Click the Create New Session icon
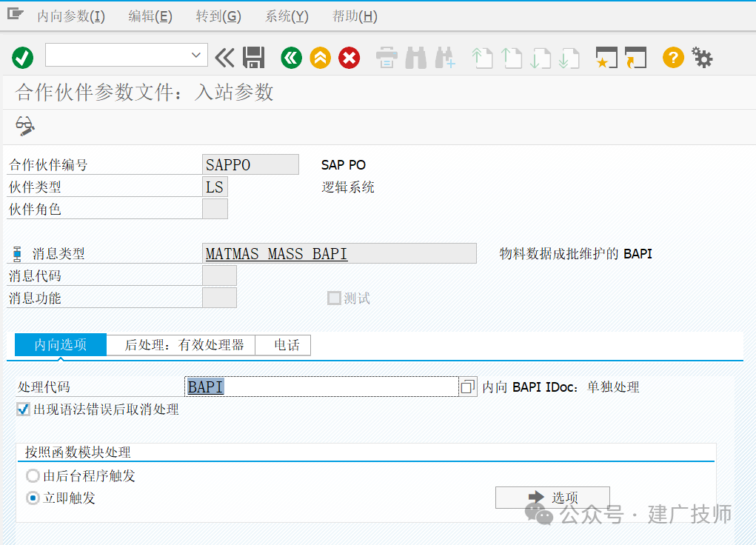This screenshot has width=756, height=545. coord(606,58)
